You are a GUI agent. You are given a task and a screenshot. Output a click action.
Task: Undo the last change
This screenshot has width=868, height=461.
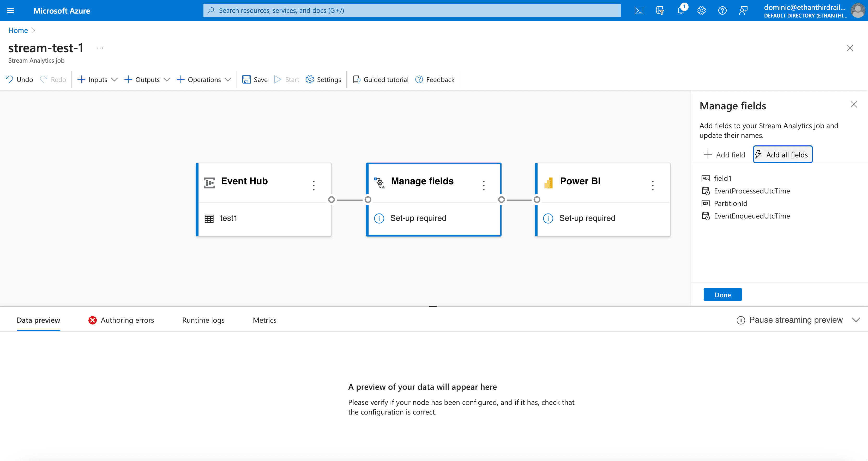19,80
